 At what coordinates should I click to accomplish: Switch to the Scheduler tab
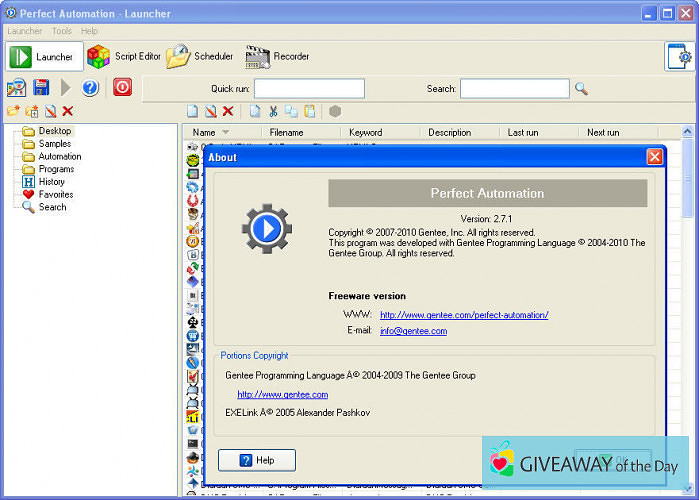point(200,57)
